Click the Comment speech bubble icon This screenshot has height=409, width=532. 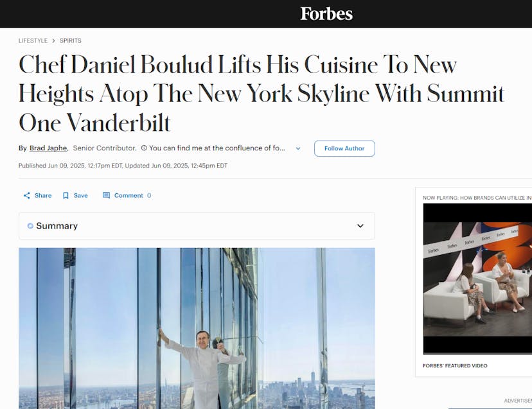pos(106,195)
